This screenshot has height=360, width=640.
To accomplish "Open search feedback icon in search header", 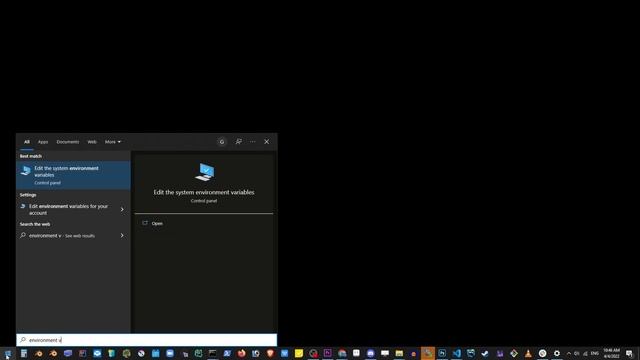I will (238, 142).
